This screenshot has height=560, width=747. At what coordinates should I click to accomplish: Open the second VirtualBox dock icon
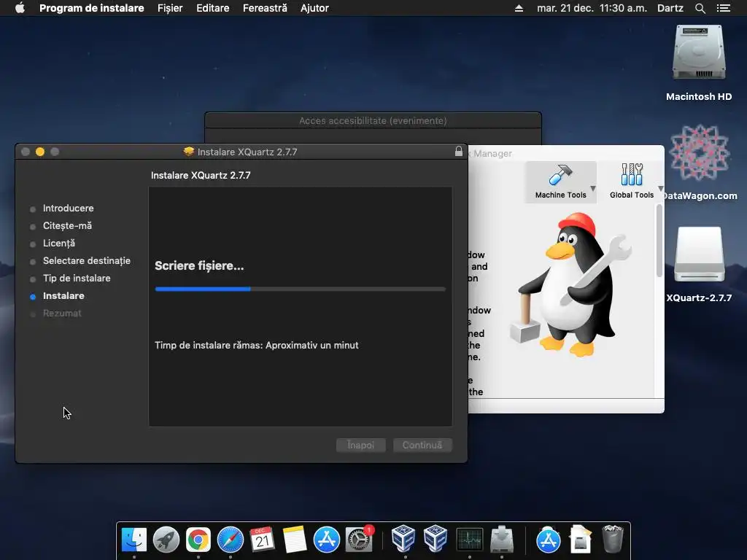point(436,539)
